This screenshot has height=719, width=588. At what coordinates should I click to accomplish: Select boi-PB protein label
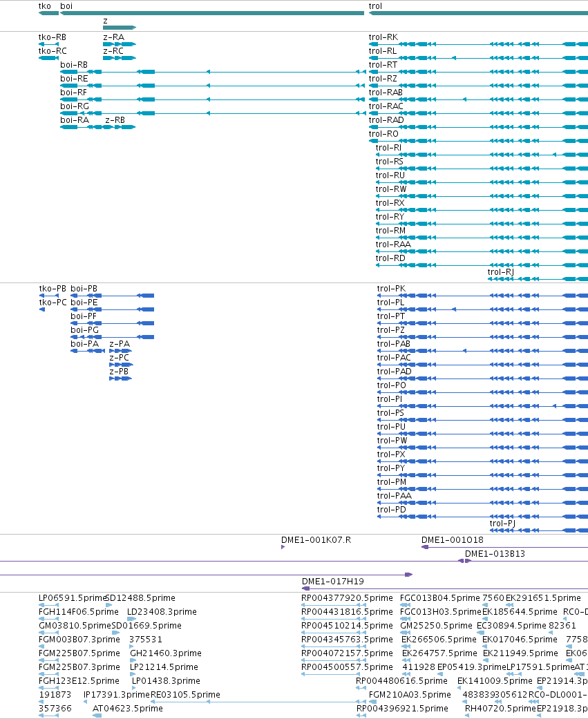(x=84, y=289)
